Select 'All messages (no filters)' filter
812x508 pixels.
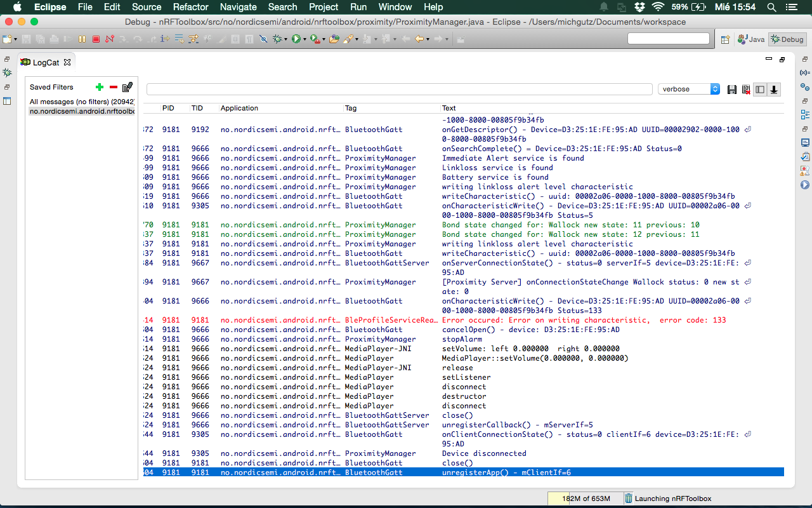pos(82,102)
